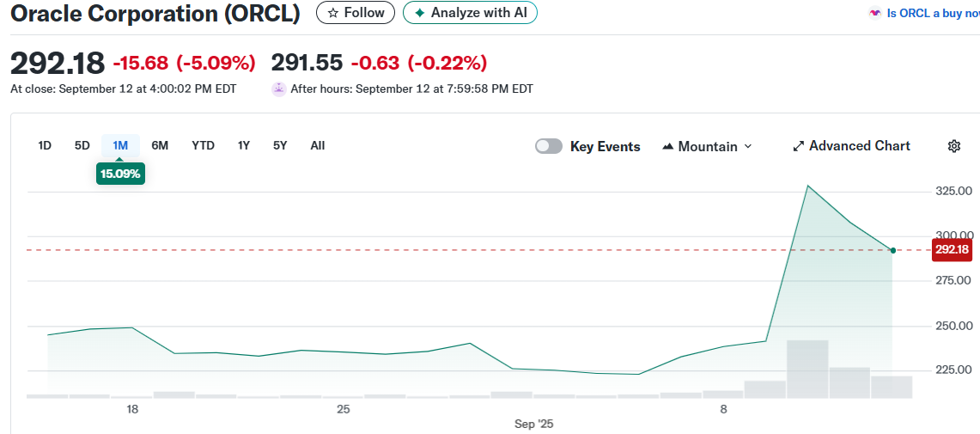
Task: Click the At close timestamp text
Action: [x=123, y=89]
